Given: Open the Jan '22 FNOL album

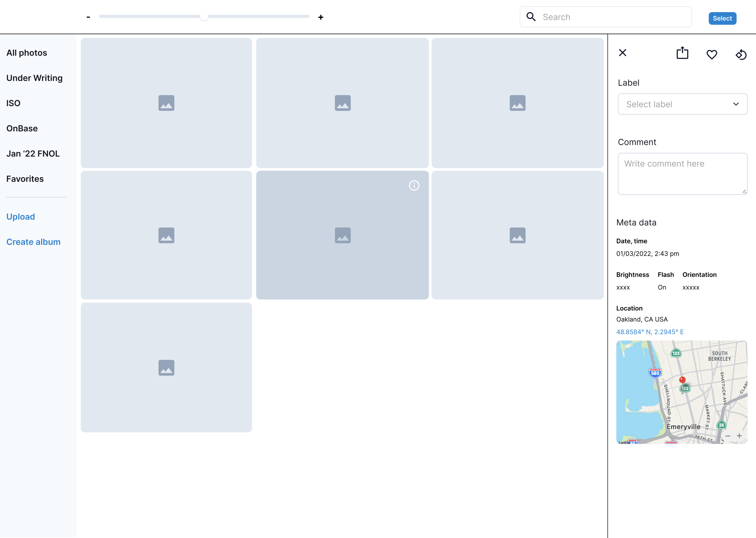Looking at the screenshot, I should (x=33, y=154).
